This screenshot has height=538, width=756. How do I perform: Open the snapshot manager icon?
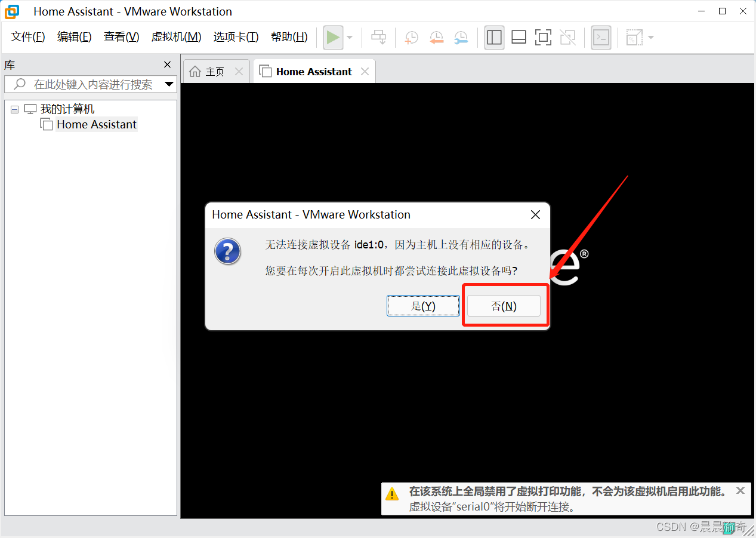coord(461,38)
